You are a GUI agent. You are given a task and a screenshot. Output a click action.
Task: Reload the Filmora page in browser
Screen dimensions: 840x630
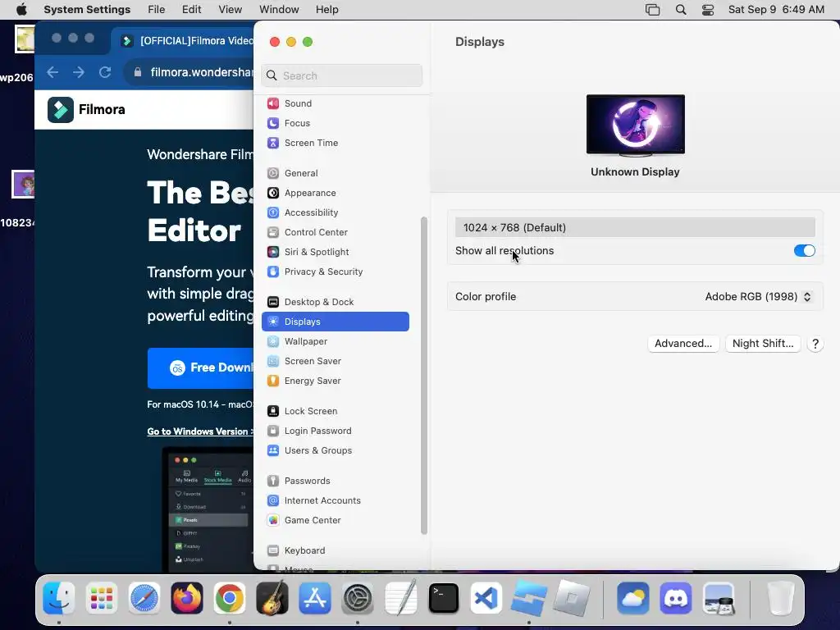click(105, 72)
